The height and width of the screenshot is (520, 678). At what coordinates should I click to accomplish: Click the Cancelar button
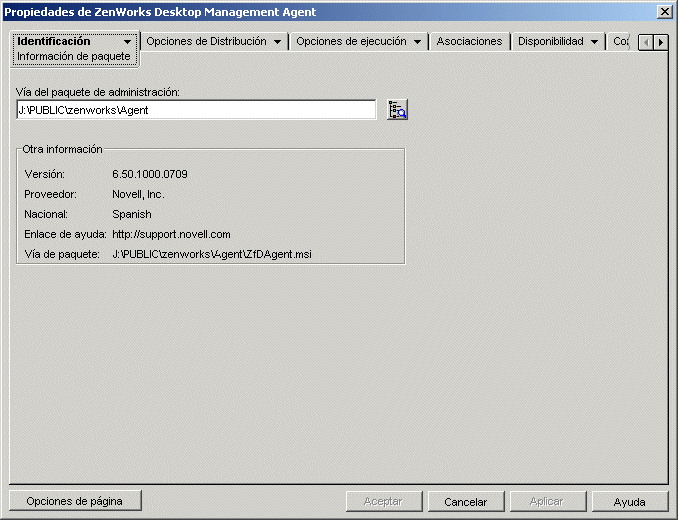point(466,501)
